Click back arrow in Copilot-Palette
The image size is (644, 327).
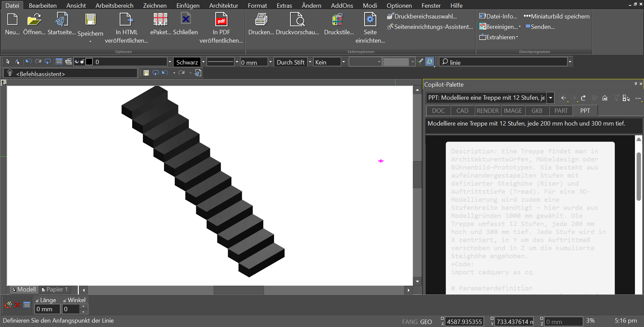(x=564, y=98)
